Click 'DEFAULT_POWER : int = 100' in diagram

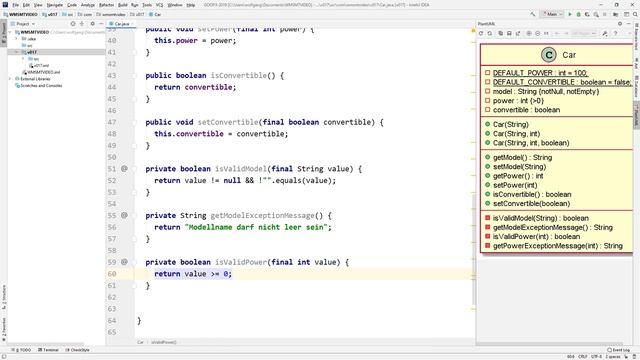click(540, 73)
